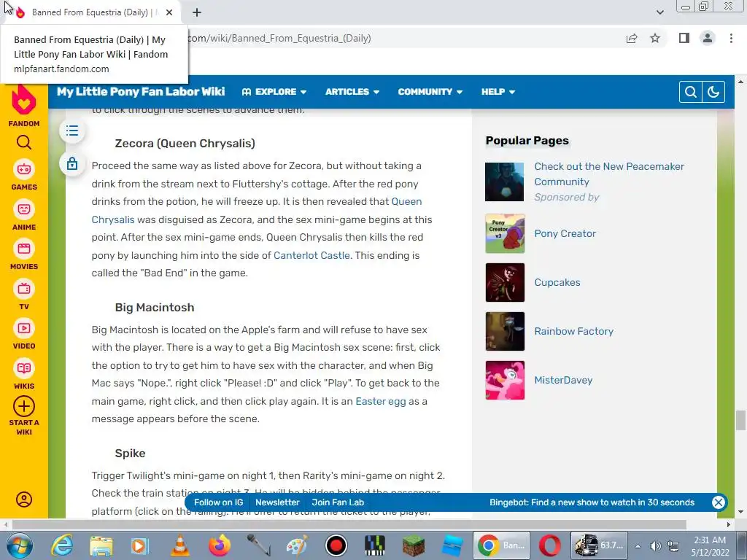
Task: Open the Rainbow Factory popular page link
Action: [x=573, y=331]
